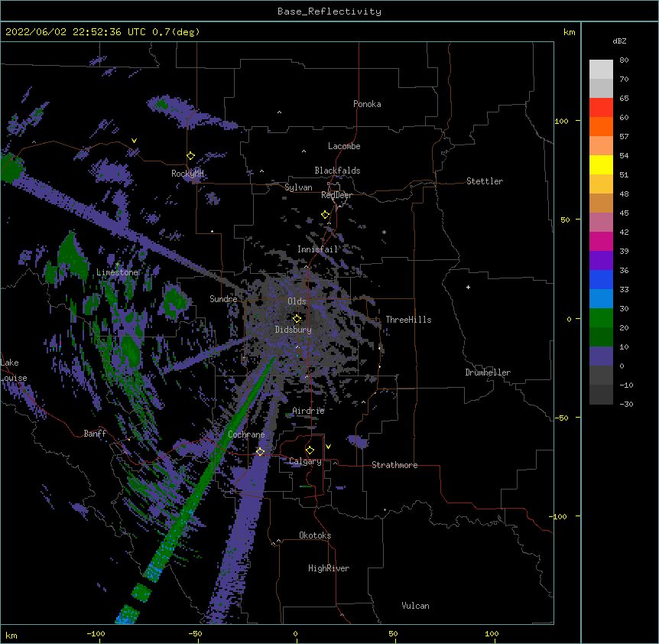Screen dimensions: 659x644
Task: Click the yellow diamond marker below Cochrane
Action: [x=260, y=452]
